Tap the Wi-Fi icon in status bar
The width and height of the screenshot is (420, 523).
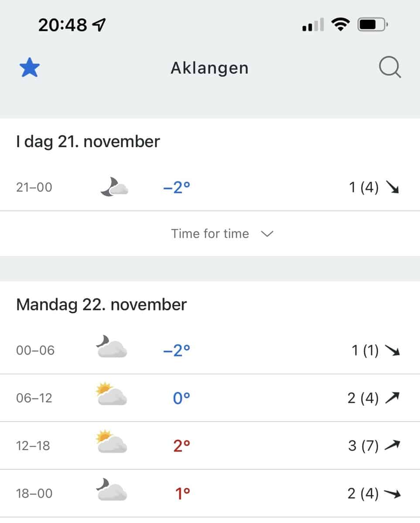click(x=341, y=25)
